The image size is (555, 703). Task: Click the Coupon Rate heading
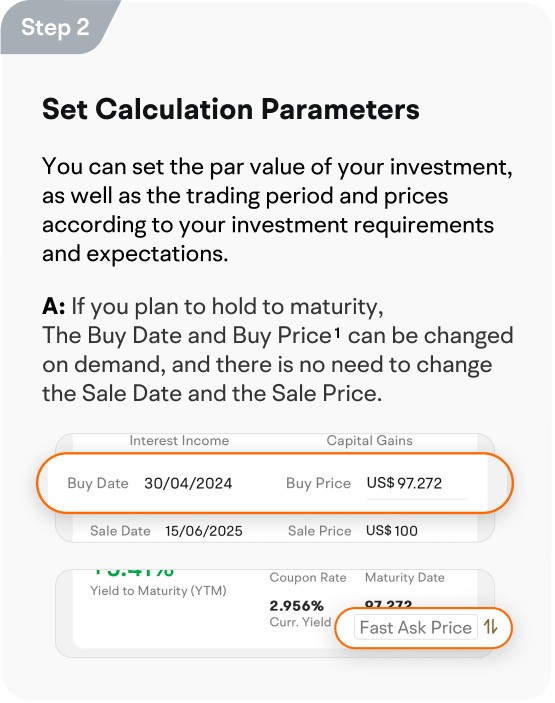pos(308,577)
